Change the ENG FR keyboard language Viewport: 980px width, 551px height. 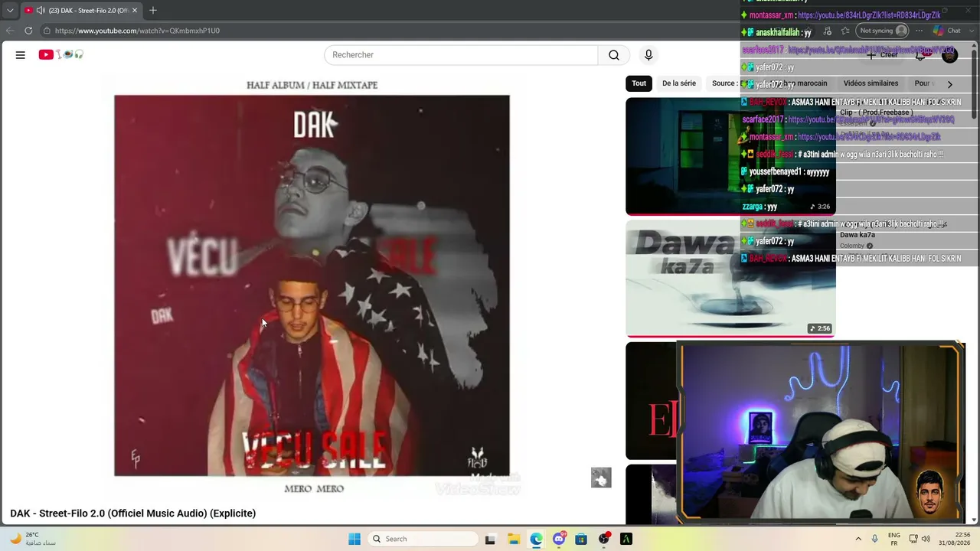[894, 539]
